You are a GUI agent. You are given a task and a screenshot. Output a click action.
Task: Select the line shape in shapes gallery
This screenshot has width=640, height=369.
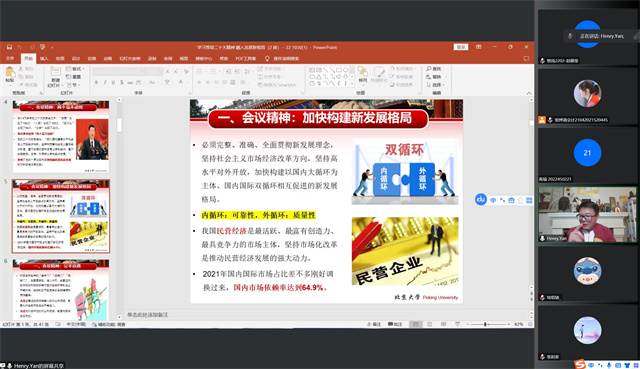[x=326, y=70]
